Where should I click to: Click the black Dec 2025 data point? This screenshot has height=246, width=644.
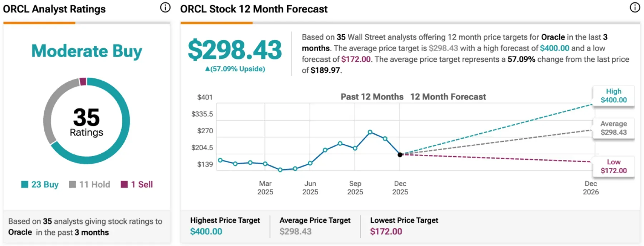(400, 155)
